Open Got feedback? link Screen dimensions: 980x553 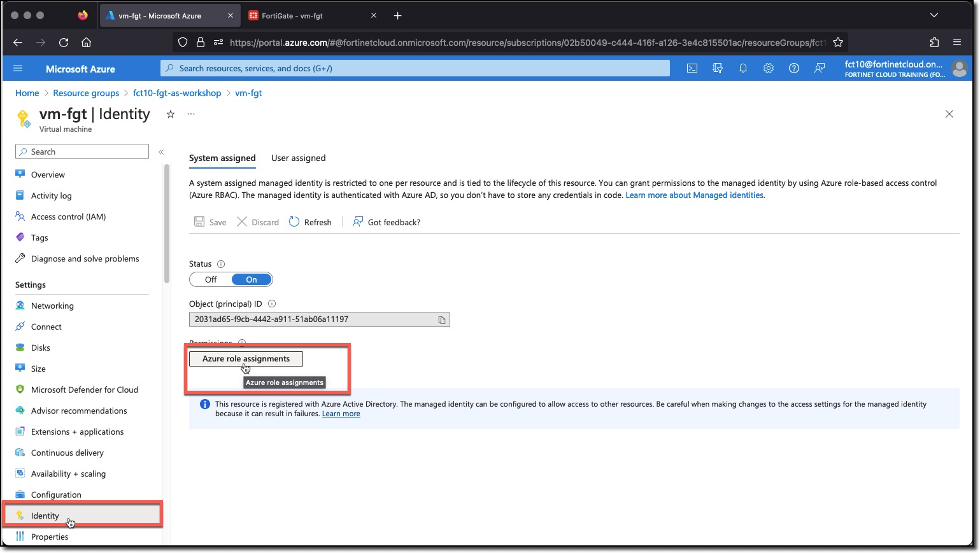click(x=387, y=222)
